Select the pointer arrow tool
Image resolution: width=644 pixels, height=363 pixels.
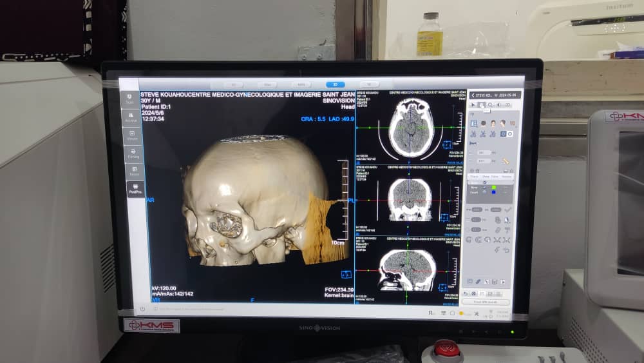point(473,104)
